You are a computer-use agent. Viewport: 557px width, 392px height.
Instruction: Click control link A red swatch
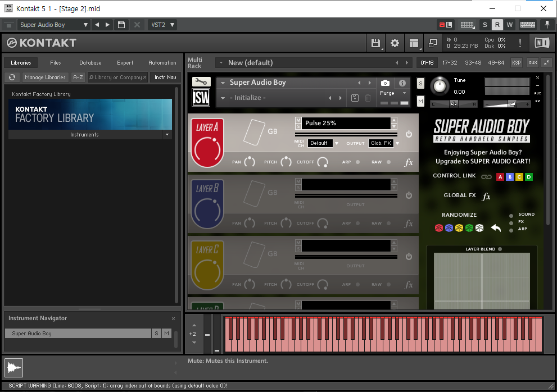(x=500, y=177)
